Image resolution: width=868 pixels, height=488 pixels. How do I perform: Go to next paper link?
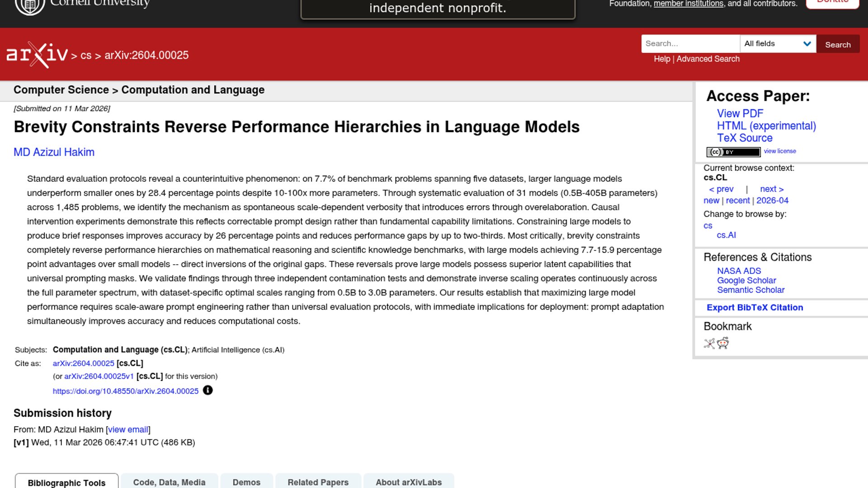point(772,189)
